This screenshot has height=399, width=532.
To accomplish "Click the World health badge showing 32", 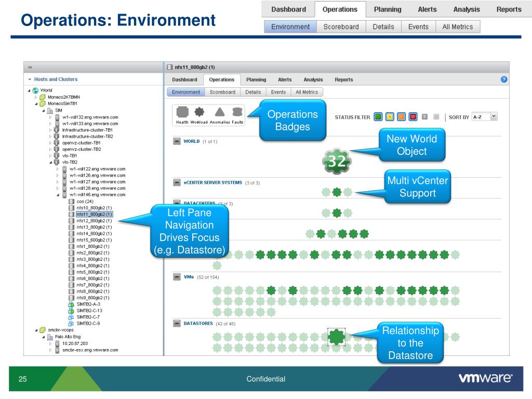I will 337,161.
